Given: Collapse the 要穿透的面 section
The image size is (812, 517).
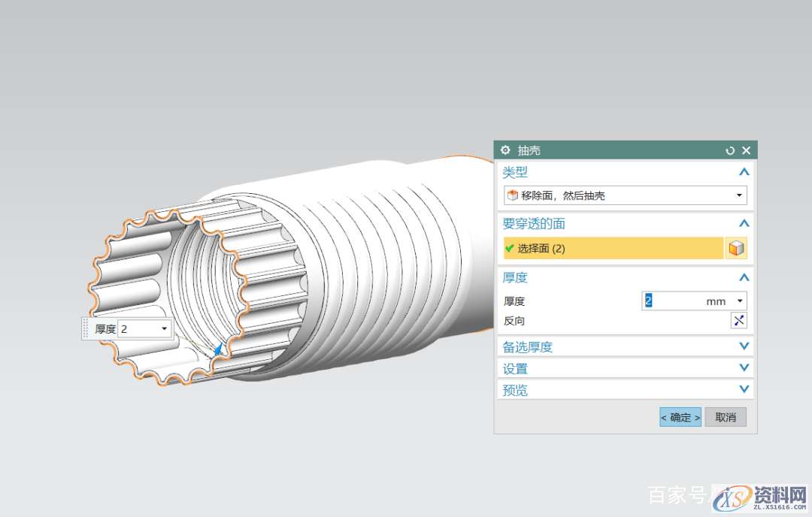Looking at the screenshot, I should [744, 223].
